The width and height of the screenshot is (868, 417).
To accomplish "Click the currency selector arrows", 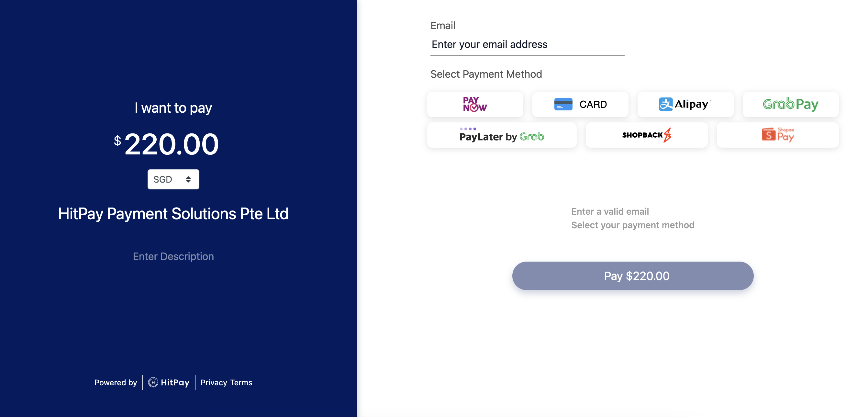I will pos(188,179).
